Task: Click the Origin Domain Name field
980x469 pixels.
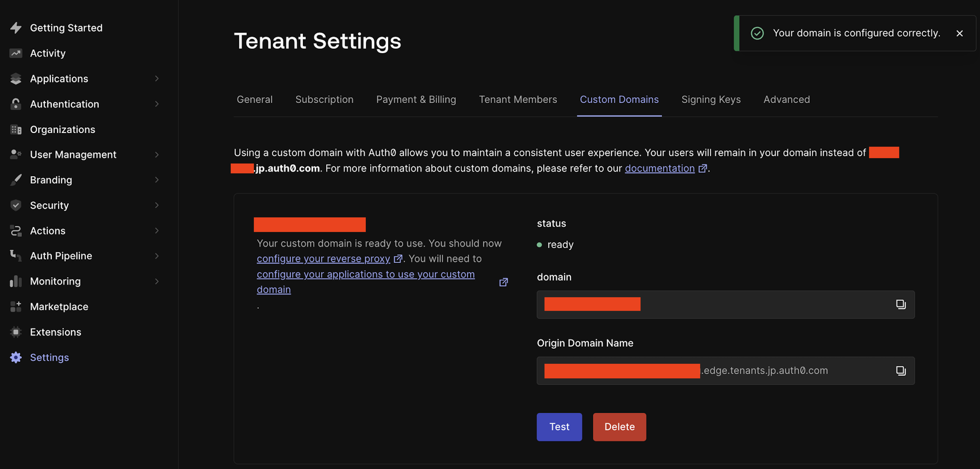Action: click(725, 370)
